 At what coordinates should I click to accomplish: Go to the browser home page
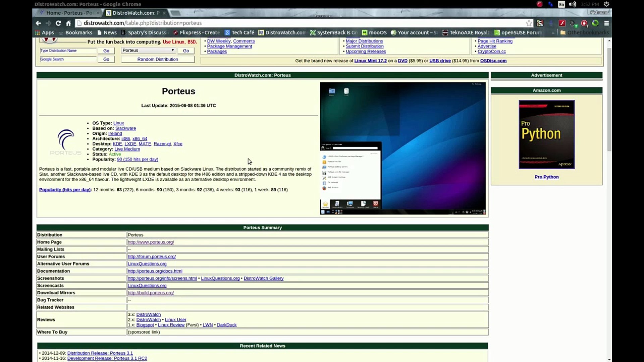[x=68, y=23]
